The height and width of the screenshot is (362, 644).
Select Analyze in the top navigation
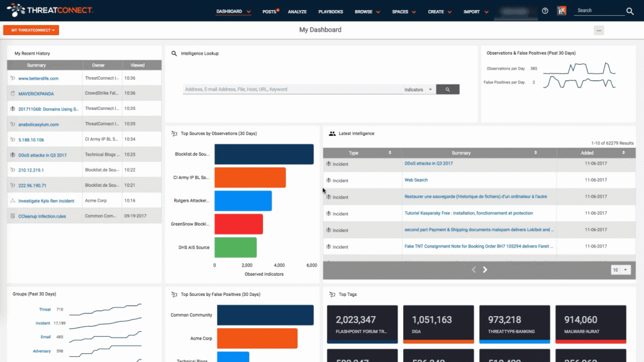click(297, 11)
